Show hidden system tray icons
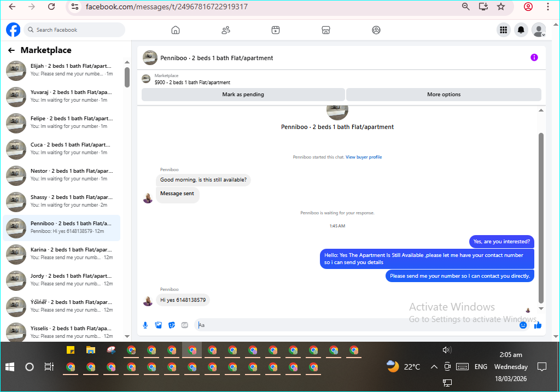560x392 pixels. (434, 367)
